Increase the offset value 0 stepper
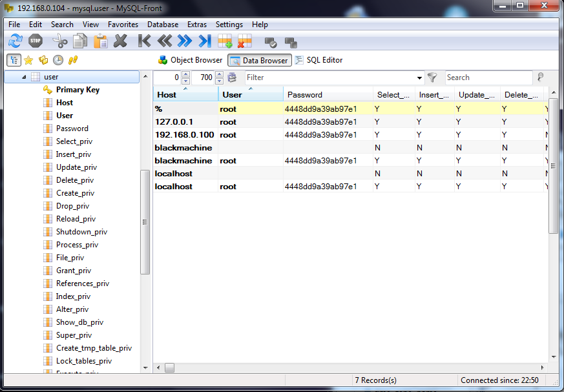The image size is (564, 392). (185, 74)
